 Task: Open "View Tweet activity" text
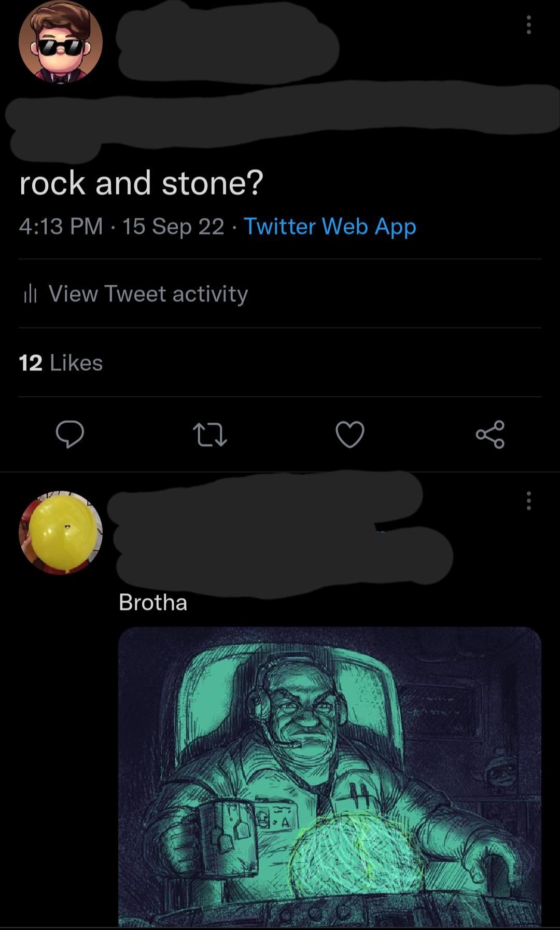coord(148,294)
